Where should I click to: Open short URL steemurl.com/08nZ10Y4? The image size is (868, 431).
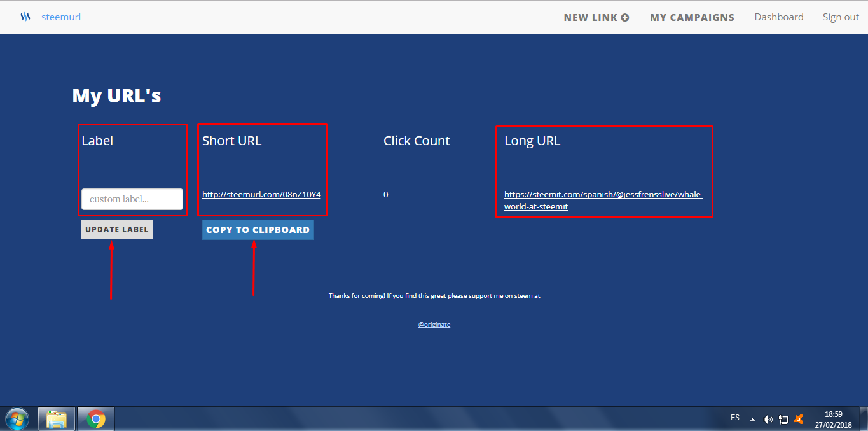(x=261, y=194)
